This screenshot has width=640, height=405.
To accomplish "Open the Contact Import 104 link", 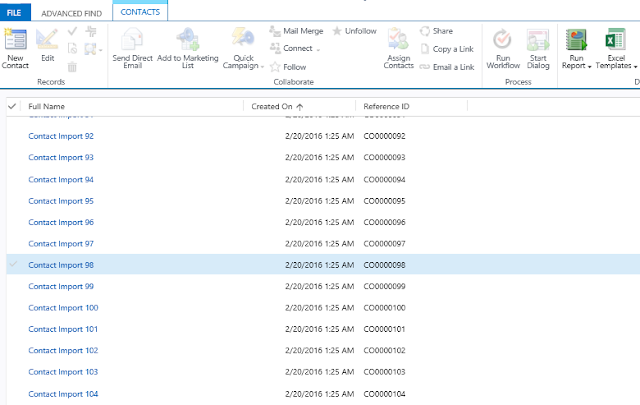I will pyautogui.click(x=63, y=394).
